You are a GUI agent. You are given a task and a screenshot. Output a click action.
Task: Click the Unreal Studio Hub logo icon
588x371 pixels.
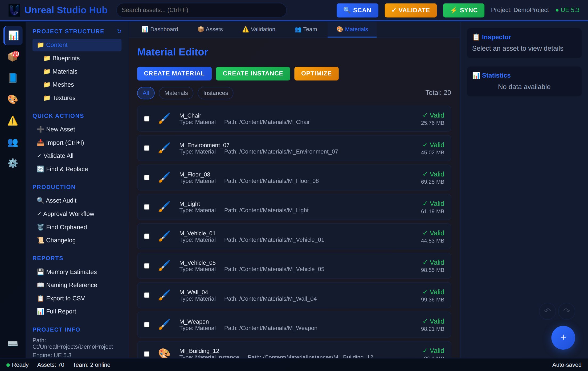point(14,10)
